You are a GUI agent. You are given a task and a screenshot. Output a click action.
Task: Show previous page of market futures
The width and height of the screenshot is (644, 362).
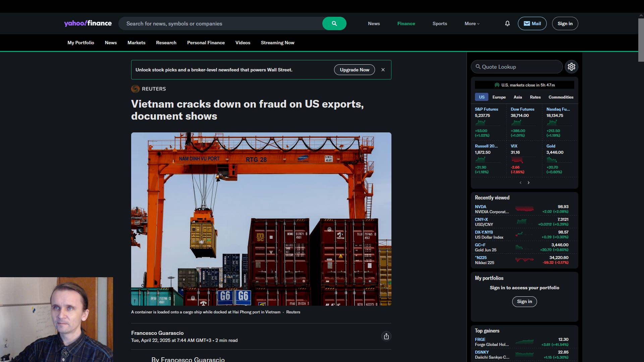click(521, 183)
